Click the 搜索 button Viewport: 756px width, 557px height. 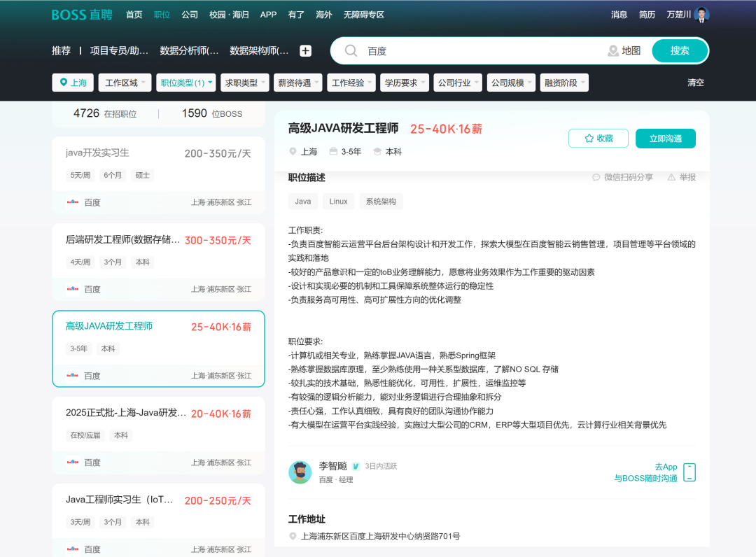[x=680, y=50]
